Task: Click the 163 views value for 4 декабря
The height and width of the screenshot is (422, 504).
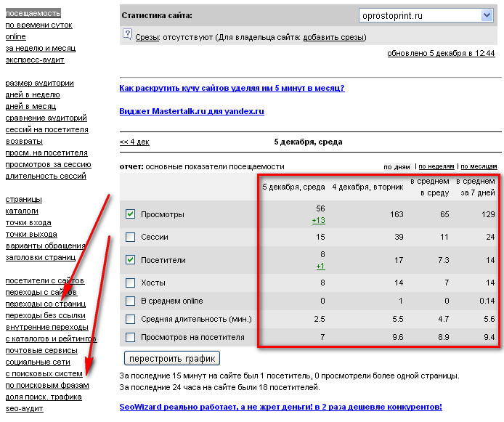Action: (x=397, y=214)
